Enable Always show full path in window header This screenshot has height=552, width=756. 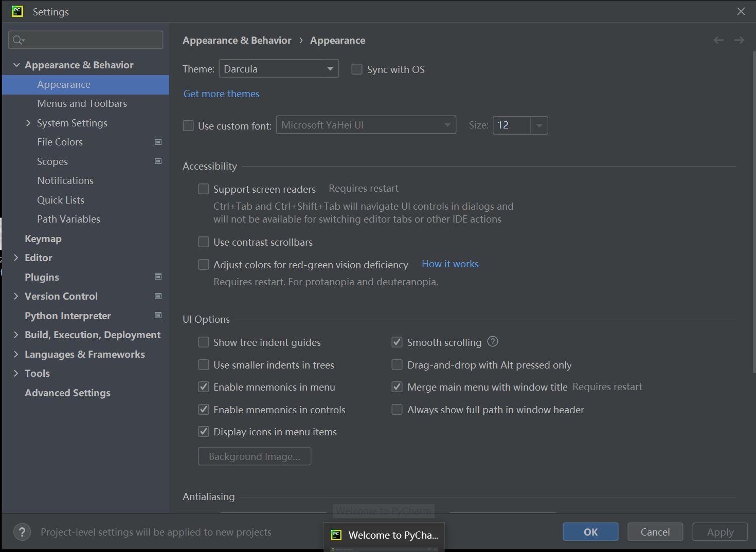(397, 410)
